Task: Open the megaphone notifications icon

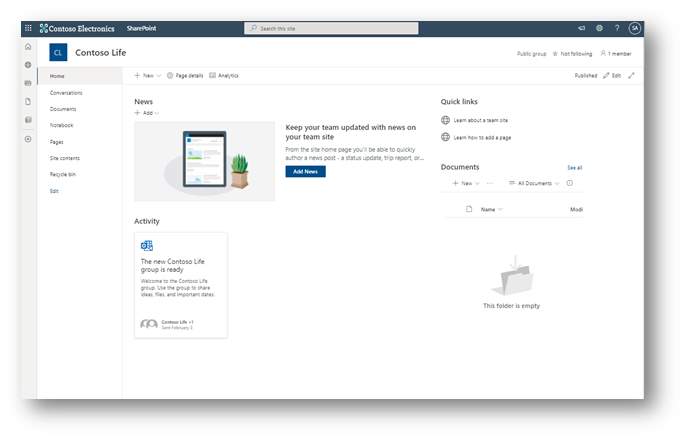Action: tap(581, 28)
